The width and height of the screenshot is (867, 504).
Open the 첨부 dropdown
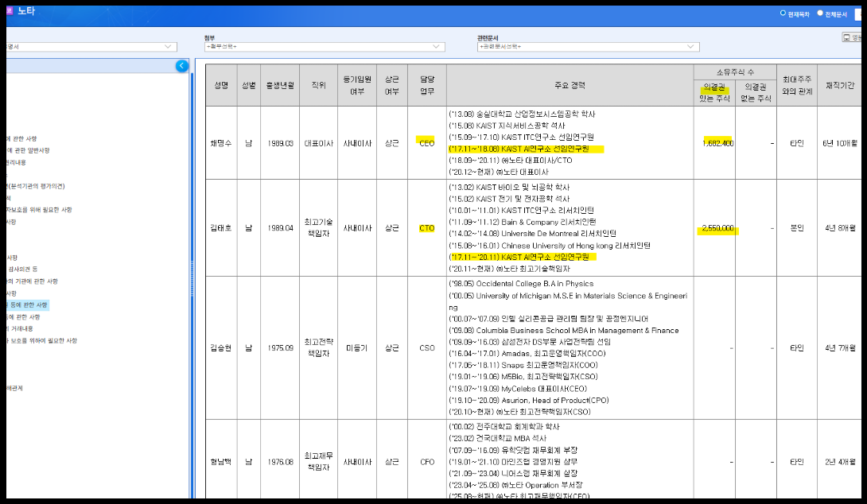click(x=323, y=47)
